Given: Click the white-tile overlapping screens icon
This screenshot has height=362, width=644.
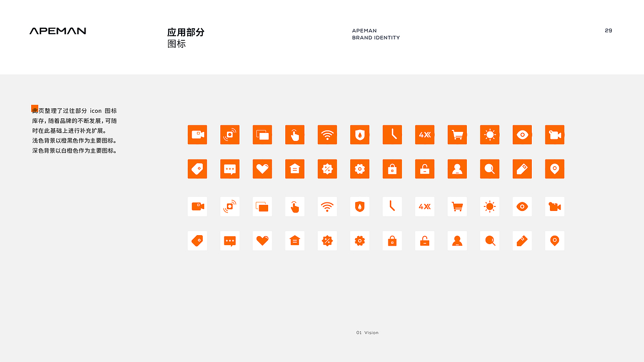Looking at the screenshot, I should click(x=262, y=206).
